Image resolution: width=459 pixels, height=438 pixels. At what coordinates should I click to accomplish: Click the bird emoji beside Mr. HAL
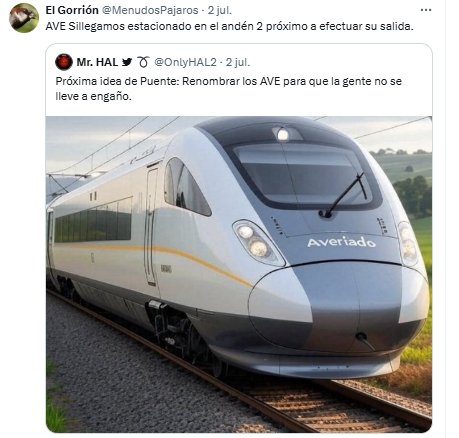(x=127, y=62)
